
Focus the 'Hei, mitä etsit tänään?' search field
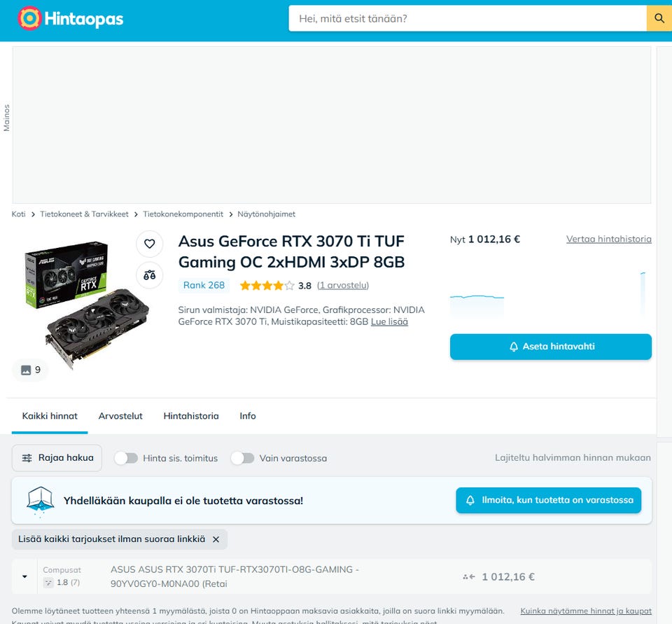[467, 18]
